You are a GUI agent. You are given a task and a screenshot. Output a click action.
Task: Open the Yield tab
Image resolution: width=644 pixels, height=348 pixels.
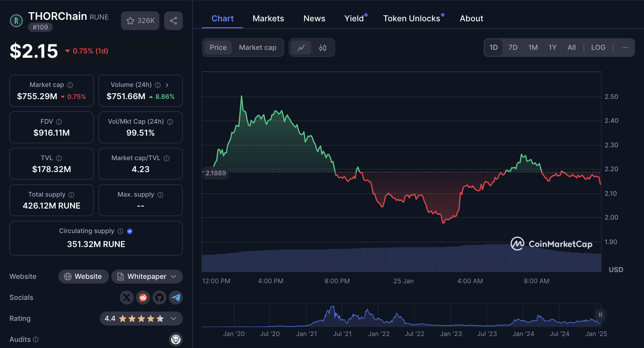click(354, 19)
